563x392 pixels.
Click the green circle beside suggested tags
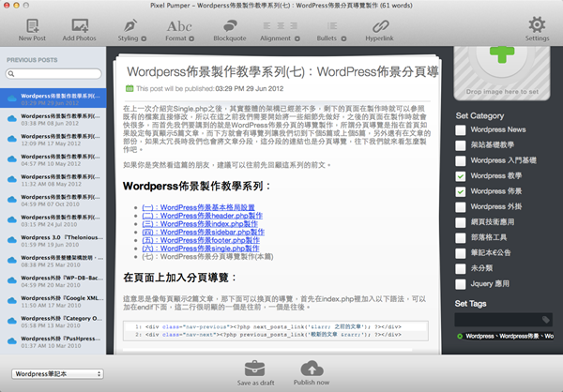460,337
